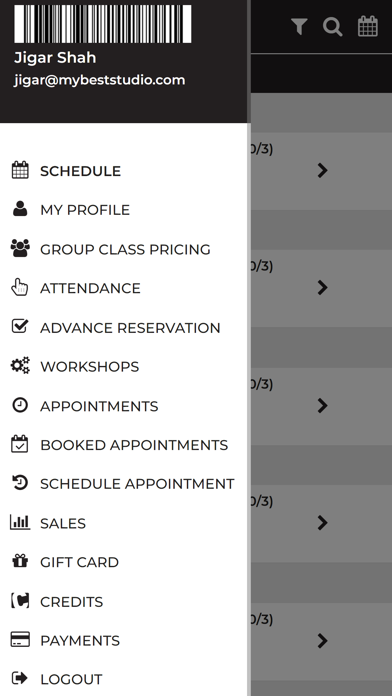This screenshot has width=392, height=696.
Task: Expand the third class row chevron
Action: click(x=323, y=405)
